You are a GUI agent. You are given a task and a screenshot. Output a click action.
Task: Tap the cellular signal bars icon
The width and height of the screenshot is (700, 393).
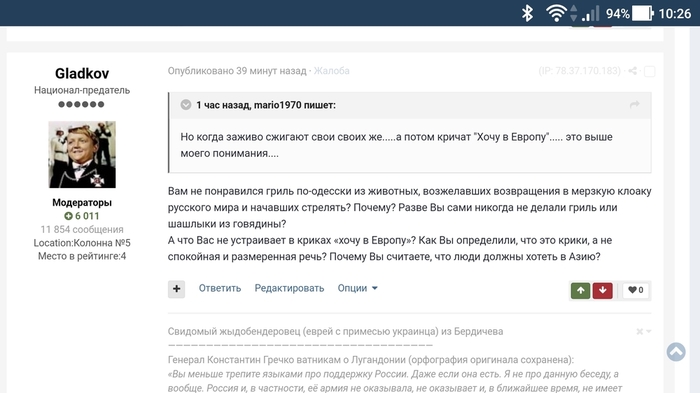click(x=590, y=14)
